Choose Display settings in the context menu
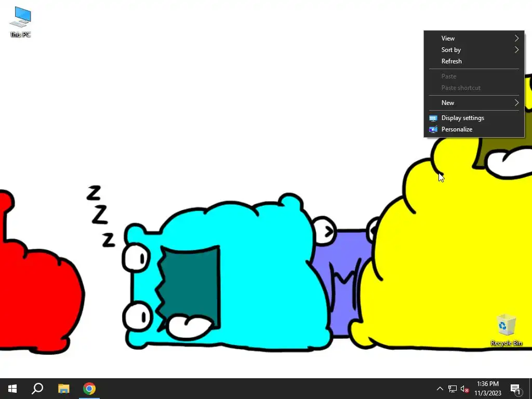Viewport: 532px width, 399px height. (474, 118)
